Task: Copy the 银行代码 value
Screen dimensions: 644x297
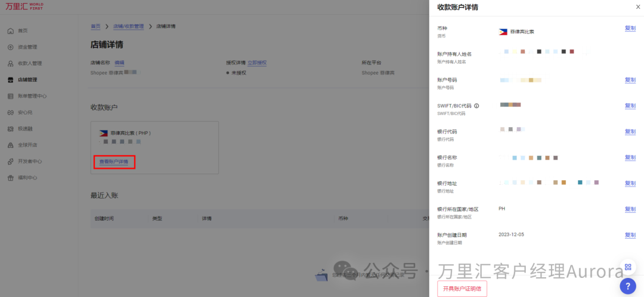Action: coord(630,131)
